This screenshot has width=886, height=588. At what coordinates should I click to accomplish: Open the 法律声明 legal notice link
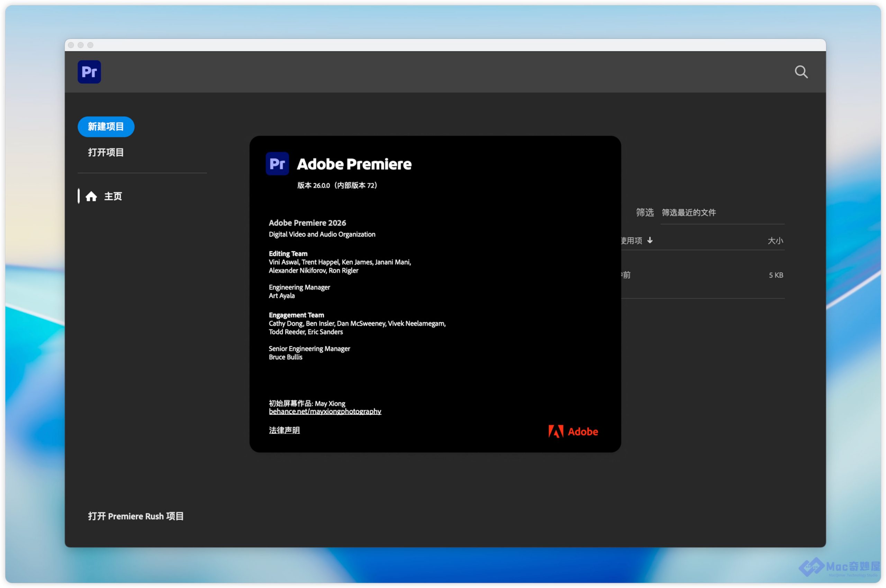pyautogui.click(x=284, y=430)
